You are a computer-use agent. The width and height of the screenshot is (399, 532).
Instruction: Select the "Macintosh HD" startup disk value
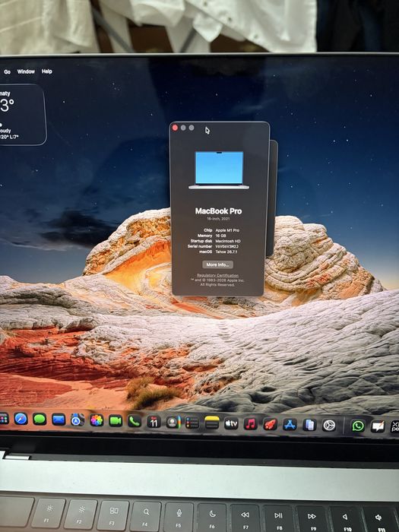[228, 241]
